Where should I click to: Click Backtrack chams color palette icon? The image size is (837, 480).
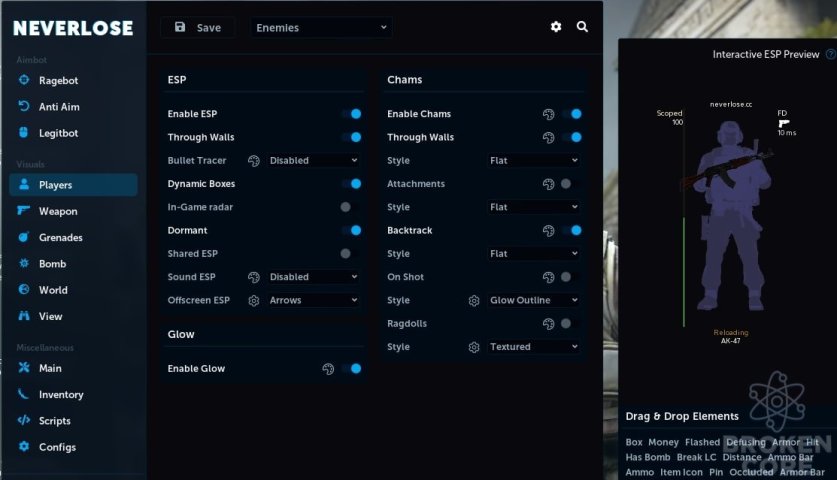coord(548,231)
